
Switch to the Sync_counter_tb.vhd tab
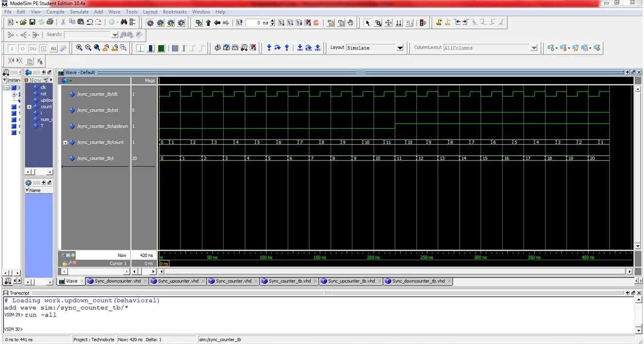[289, 281]
